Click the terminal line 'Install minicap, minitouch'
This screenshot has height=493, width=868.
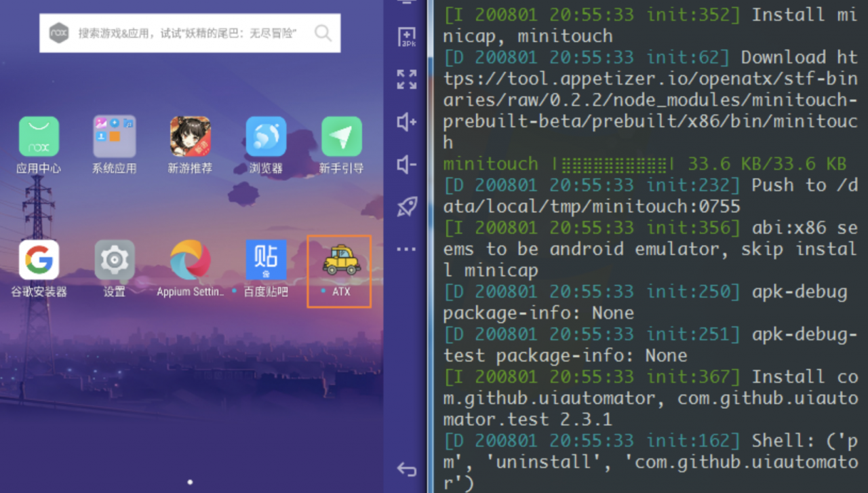click(x=650, y=25)
